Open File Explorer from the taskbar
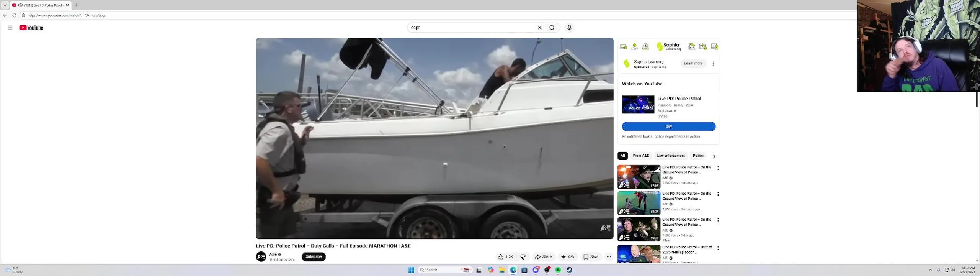 (x=502, y=270)
